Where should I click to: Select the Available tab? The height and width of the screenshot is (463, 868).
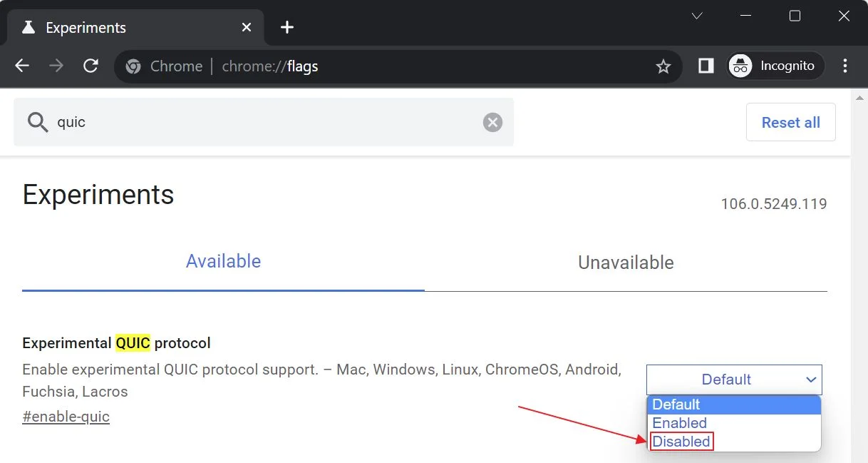click(x=223, y=261)
